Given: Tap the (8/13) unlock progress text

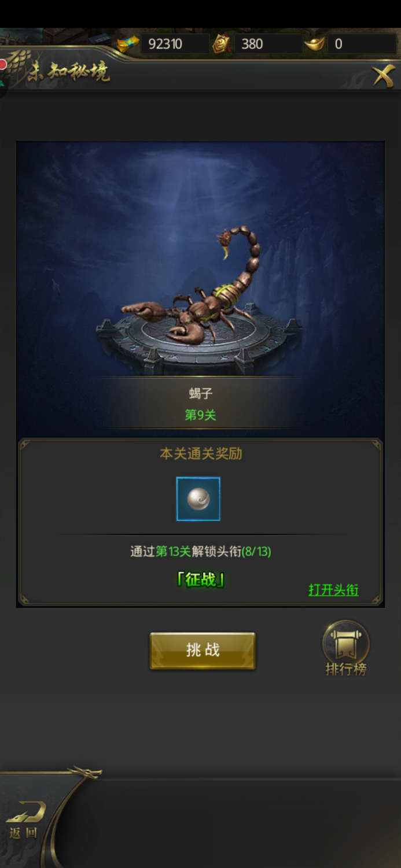Looking at the screenshot, I should tap(256, 551).
